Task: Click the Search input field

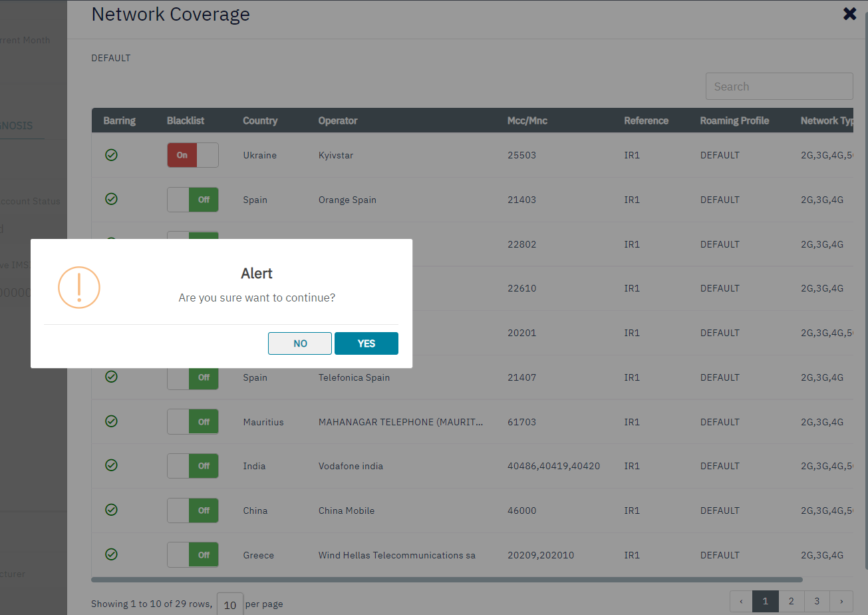Action: point(779,87)
